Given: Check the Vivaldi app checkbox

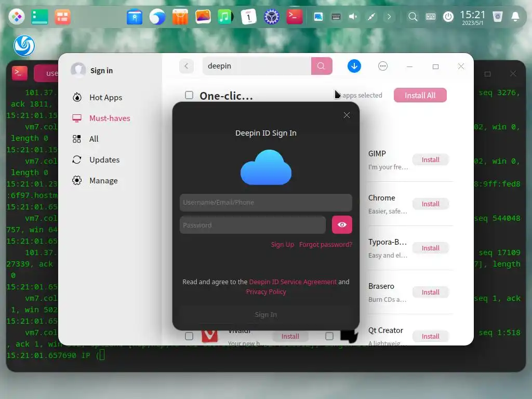Looking at the screenshot, I should [189, 336].
